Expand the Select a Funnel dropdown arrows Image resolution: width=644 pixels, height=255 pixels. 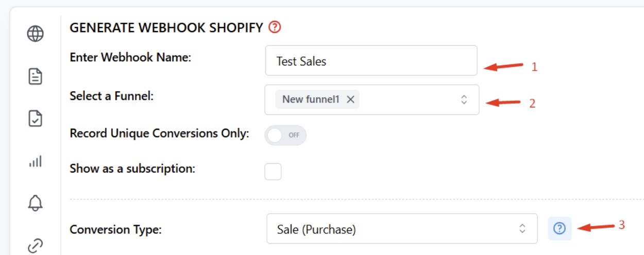click(464, 100)
